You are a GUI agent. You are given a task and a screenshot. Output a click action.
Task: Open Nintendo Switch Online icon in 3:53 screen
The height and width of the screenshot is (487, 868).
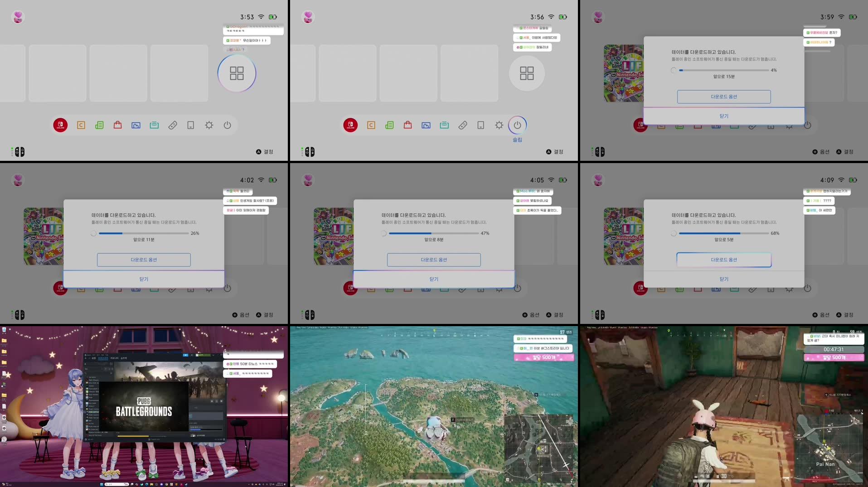60,125
